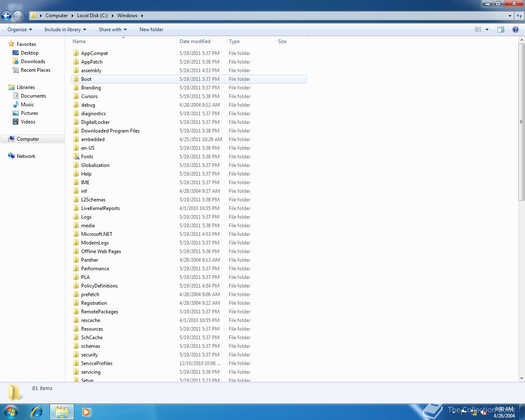Select the Fonts folder icon
The image size is (525, 420).
(x=76, y=157)
